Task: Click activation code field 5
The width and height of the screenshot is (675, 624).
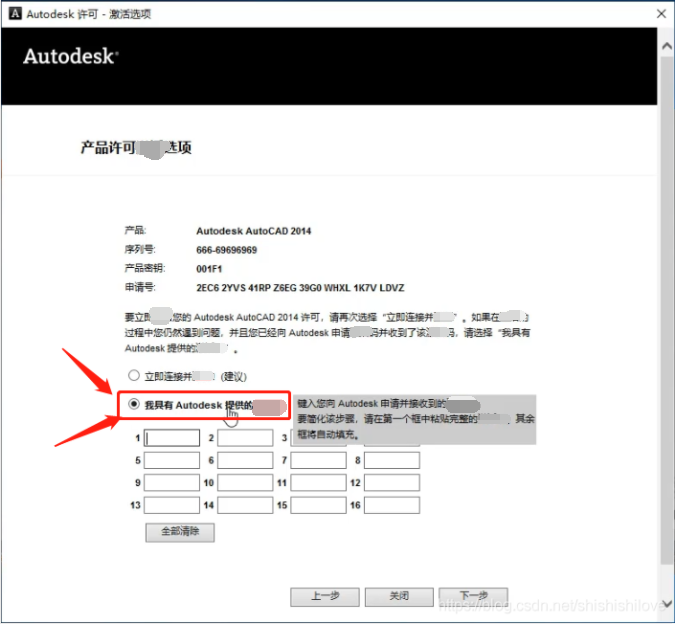Action: [172, 460]
